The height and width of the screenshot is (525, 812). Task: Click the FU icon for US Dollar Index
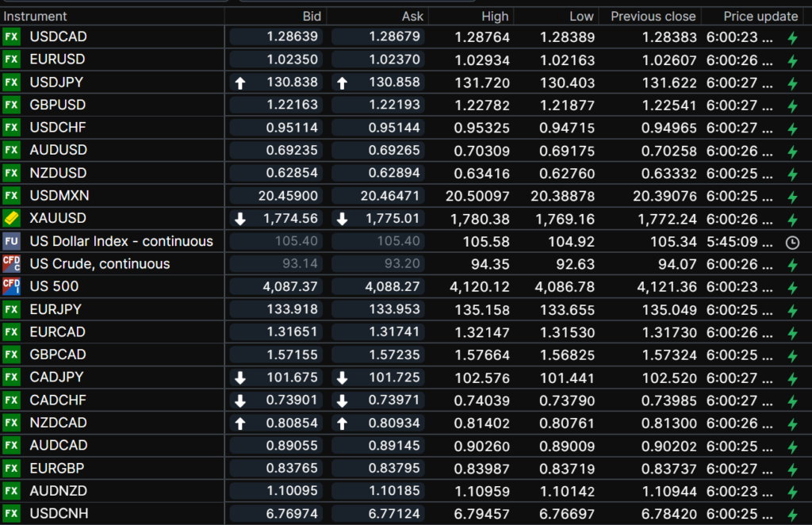coord(12,241)
